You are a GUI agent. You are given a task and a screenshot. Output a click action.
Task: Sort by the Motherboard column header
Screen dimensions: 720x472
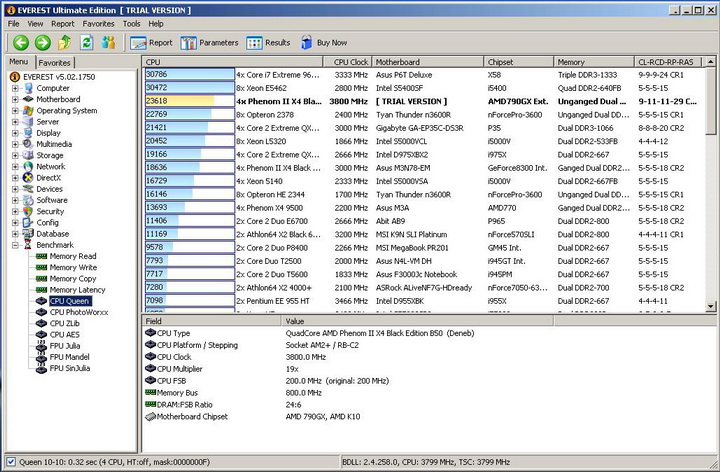[x=427, y=62]
